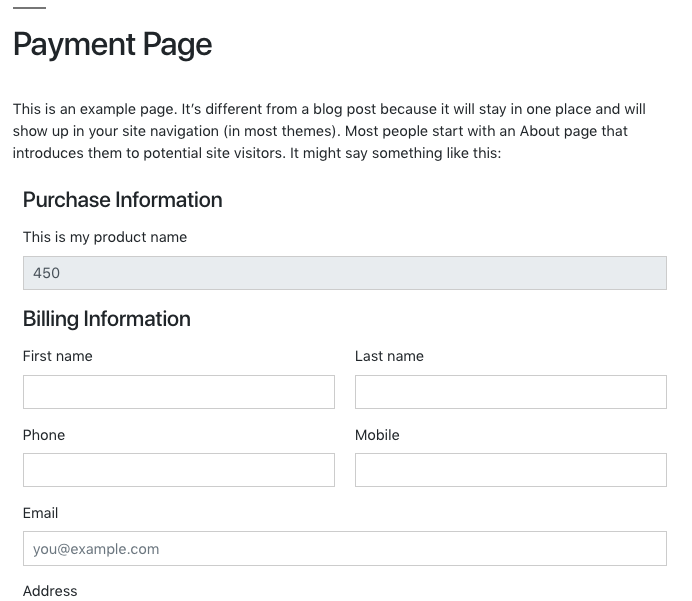
Task: Click the "Email" label above the field
Action: 41,513
